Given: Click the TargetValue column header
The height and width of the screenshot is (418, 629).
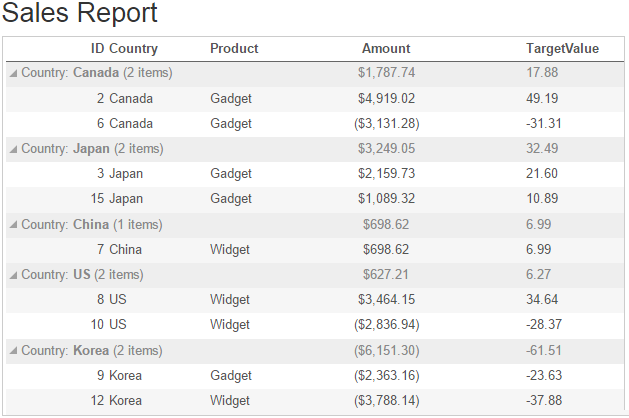Looking at the screenshot, I should pyautogui.click(x=562, y=48).
